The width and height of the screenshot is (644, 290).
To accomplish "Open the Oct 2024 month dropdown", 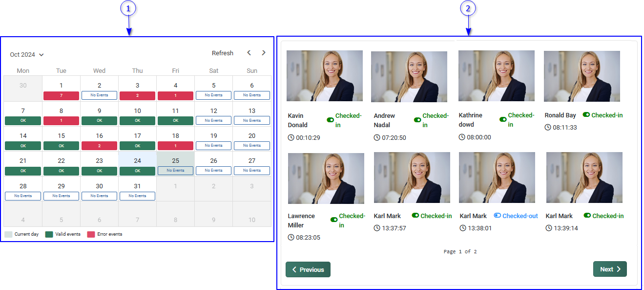I will [27, 55].
